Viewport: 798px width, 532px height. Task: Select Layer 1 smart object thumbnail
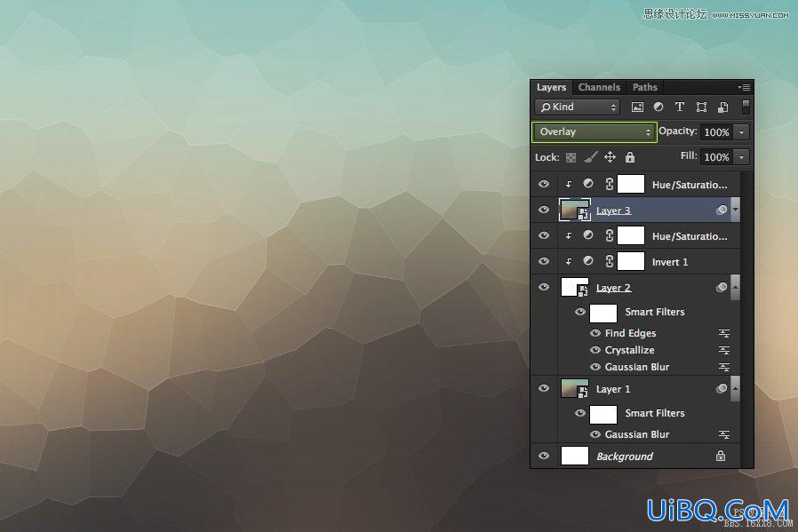(575, 389)
